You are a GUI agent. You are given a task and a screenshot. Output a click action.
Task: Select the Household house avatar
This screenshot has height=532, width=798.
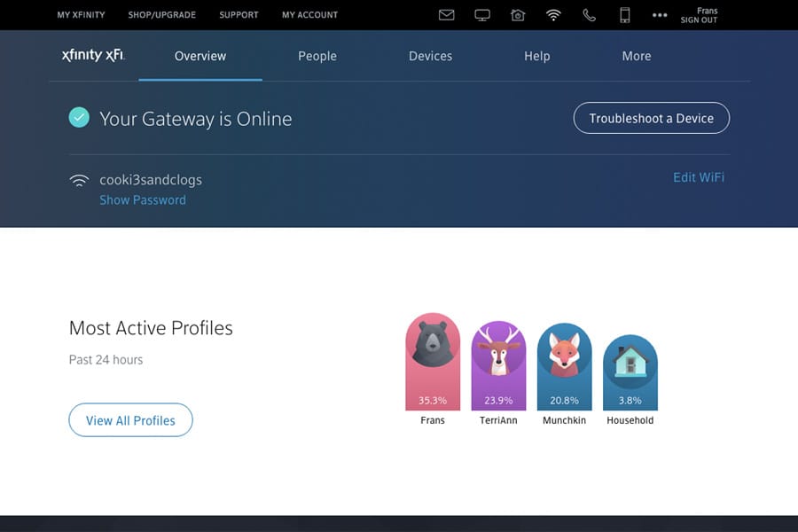[x=630, y=361]
